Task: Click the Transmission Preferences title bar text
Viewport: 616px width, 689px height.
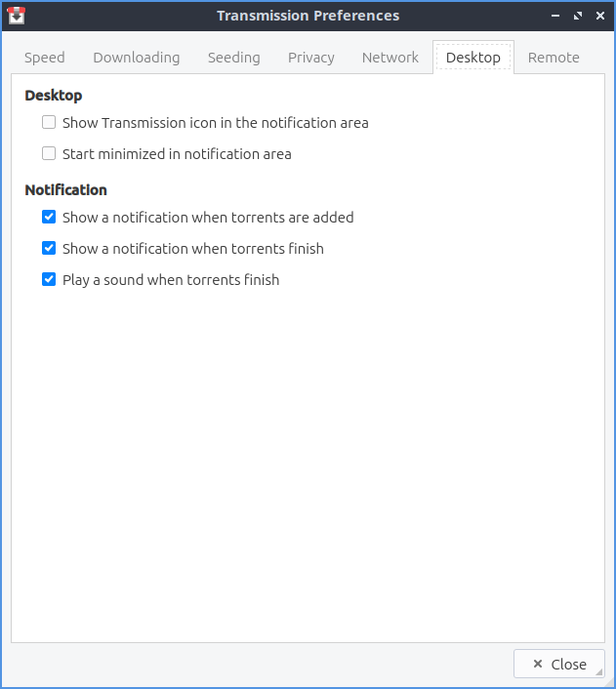Action: 308,16
